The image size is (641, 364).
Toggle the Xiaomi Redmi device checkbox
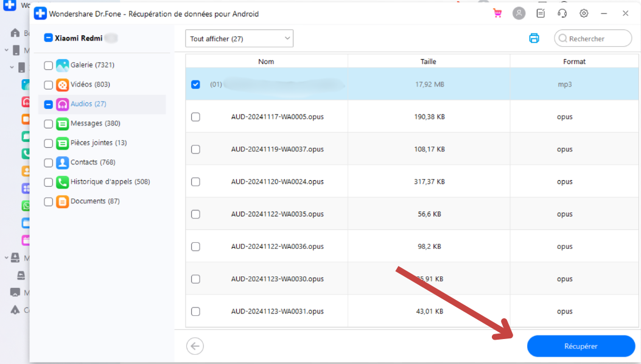click(48, 38)
